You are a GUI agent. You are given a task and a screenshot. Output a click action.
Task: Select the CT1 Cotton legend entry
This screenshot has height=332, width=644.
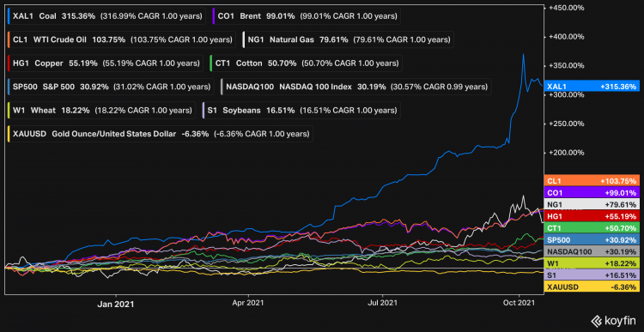click(306, 63)
